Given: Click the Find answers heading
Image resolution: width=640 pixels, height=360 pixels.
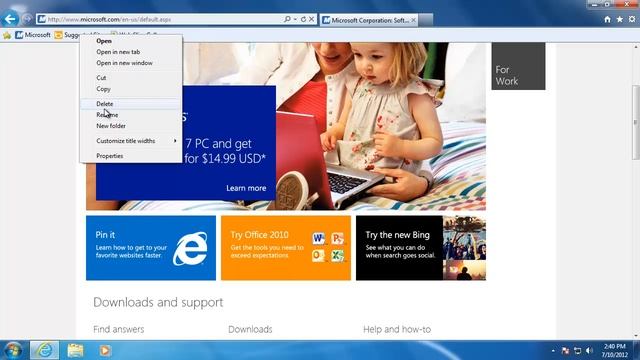Looking at the screenshot, I should pos(118,329).
